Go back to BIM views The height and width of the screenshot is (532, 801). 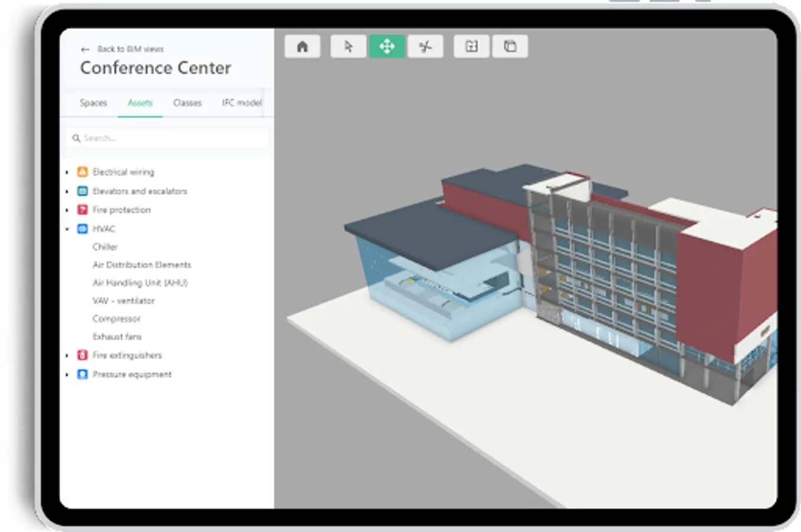pyautogui.click(x=130, y=49)
